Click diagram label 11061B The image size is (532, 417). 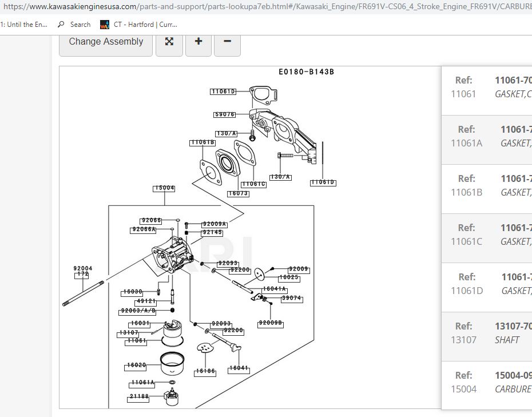coord(202,143)
